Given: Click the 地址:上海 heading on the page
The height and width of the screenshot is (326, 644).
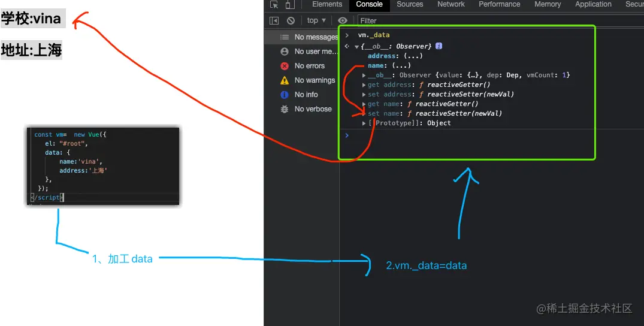Looking at the screenshot, I should click(x=31, y=50).
